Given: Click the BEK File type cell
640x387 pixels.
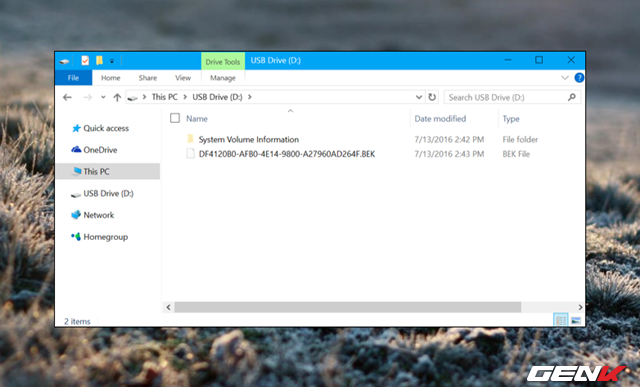Looking at the screenshot, I should tap(516, 154).
